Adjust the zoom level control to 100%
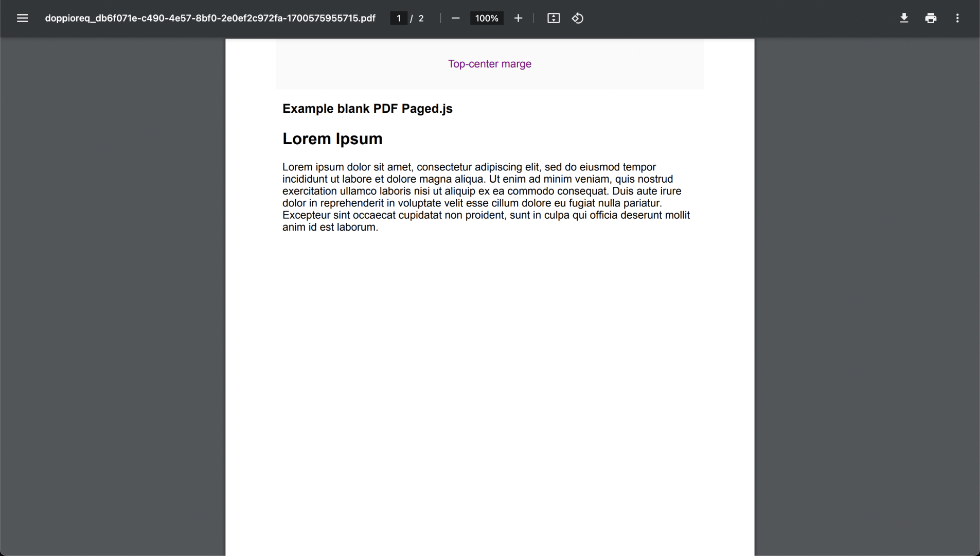 [486, 18]
